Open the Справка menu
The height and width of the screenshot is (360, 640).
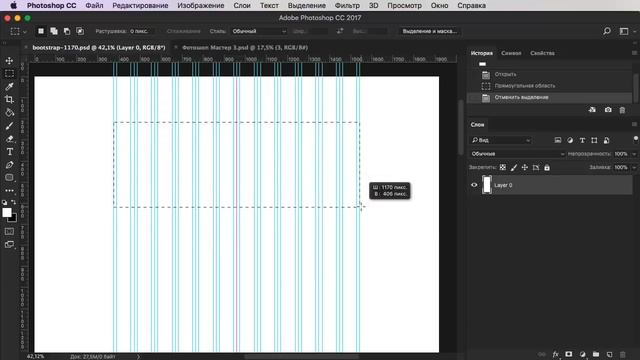pyautogui.click(x=471, y=6)
